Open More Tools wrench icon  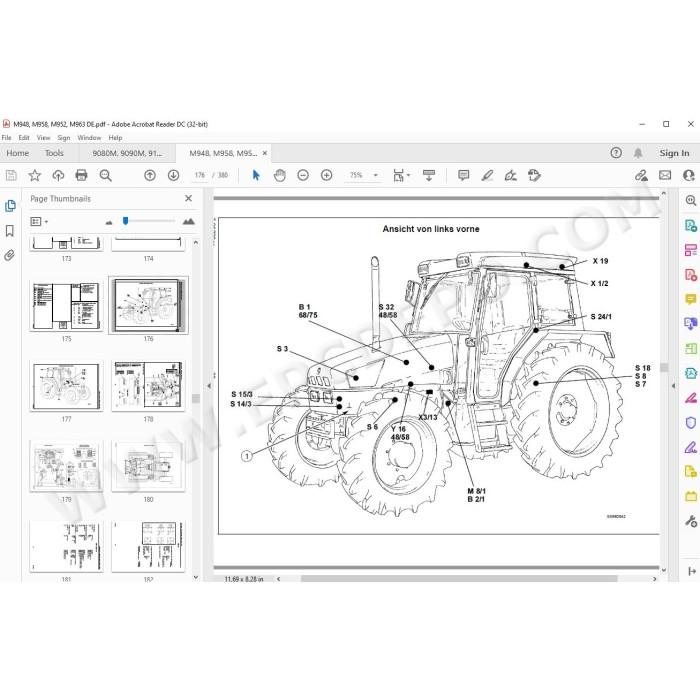pyautogui.click(x=691, y=521)
